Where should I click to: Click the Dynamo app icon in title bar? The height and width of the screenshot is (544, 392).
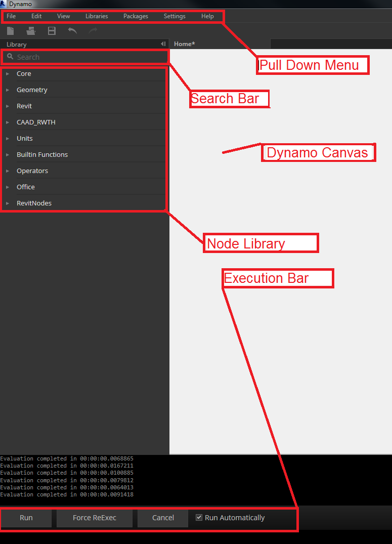click(x=3, y=4)
